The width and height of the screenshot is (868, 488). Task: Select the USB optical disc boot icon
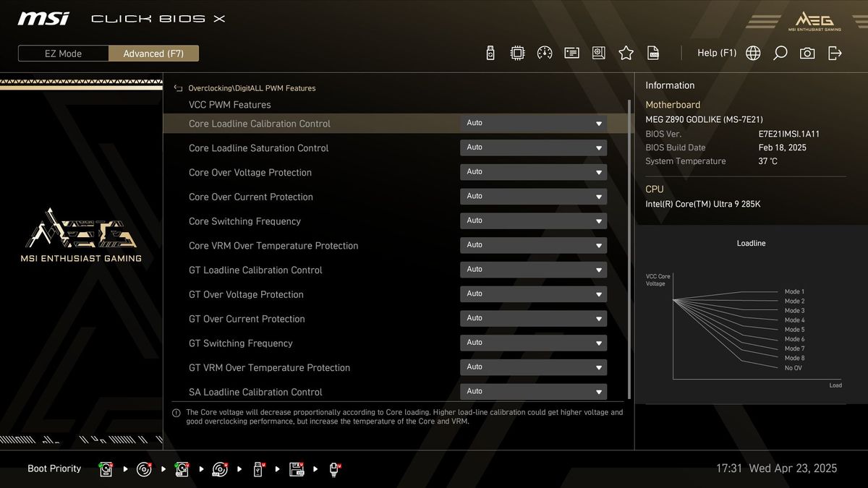point(220,469)
